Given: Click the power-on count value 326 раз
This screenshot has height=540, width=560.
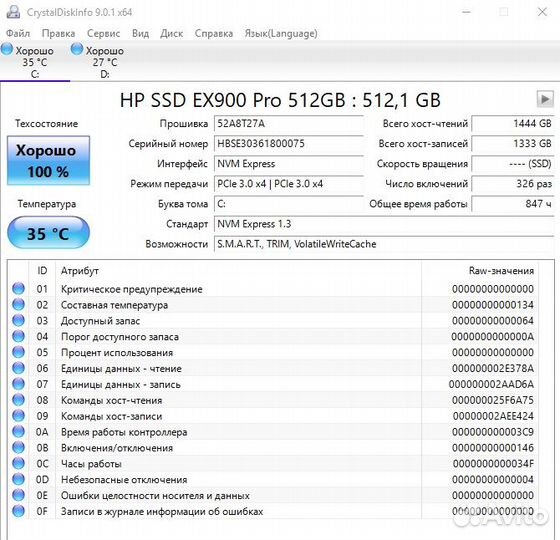Looking at the screenshot, I should 513,184.
